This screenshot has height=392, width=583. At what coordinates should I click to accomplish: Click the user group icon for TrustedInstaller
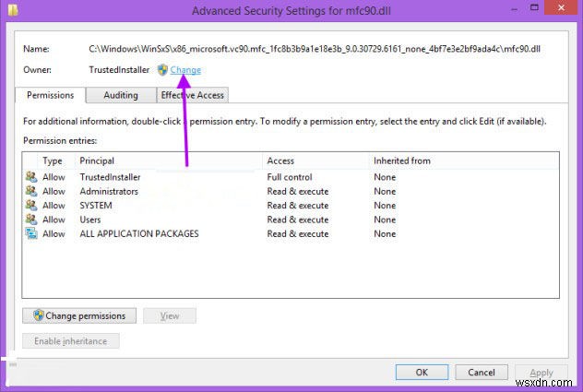31,177
